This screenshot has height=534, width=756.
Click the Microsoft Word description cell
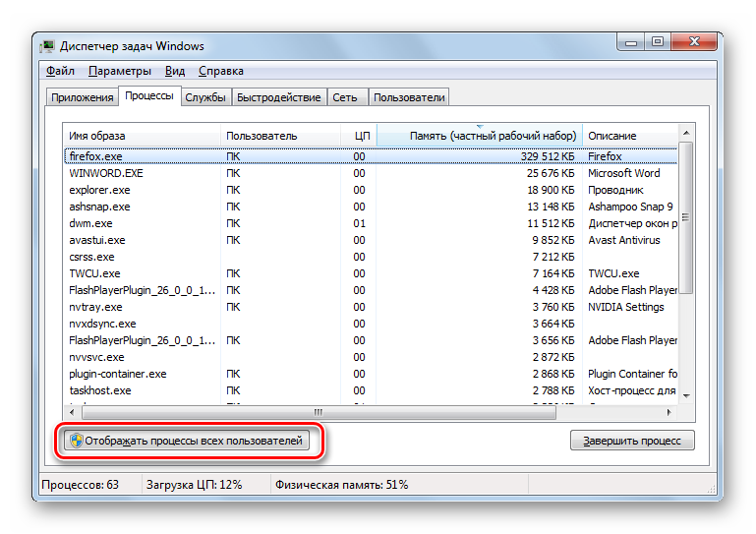pyautogui.click(x=624, y=173)
